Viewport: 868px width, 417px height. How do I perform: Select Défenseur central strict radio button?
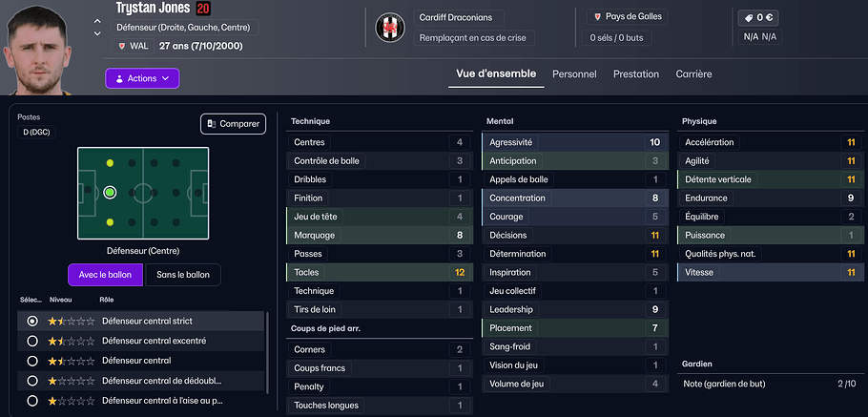pos(32,321)
